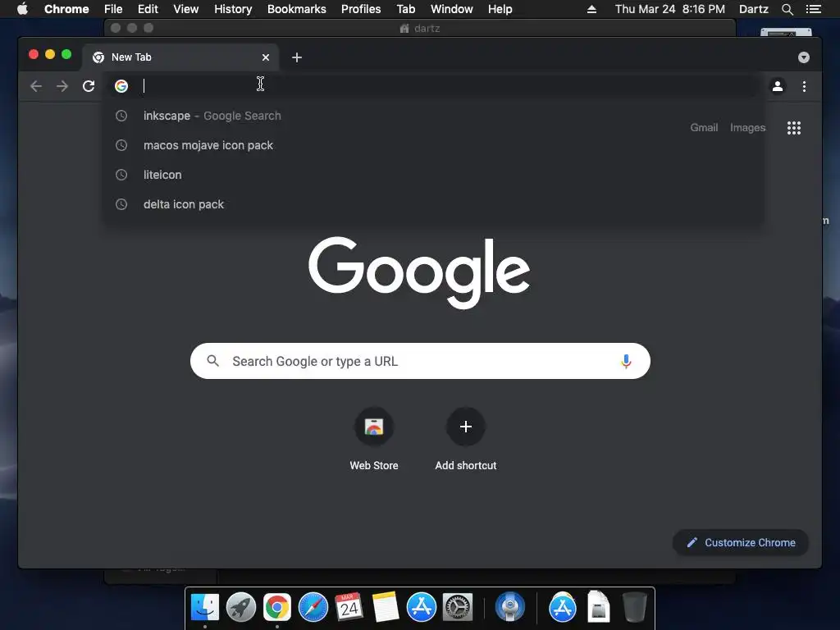Screen dimensions: 840x630
Task: Open the Window menu
Action: [x=452, y=9]
